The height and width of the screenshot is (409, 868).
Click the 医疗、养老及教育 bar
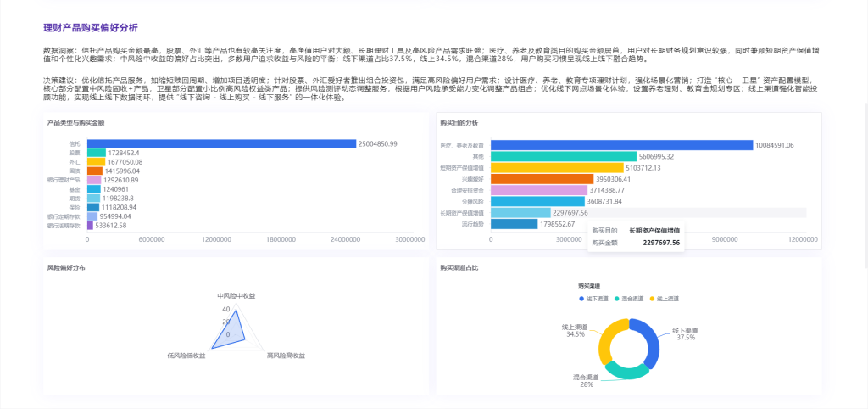tap(622, 145)
